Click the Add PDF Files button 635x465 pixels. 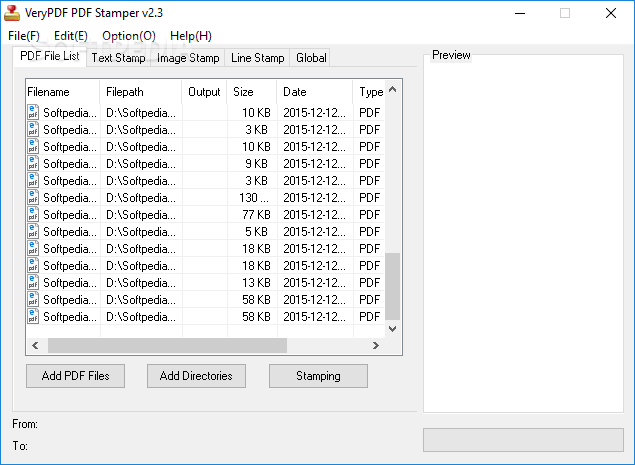click(x=75, y=376)
